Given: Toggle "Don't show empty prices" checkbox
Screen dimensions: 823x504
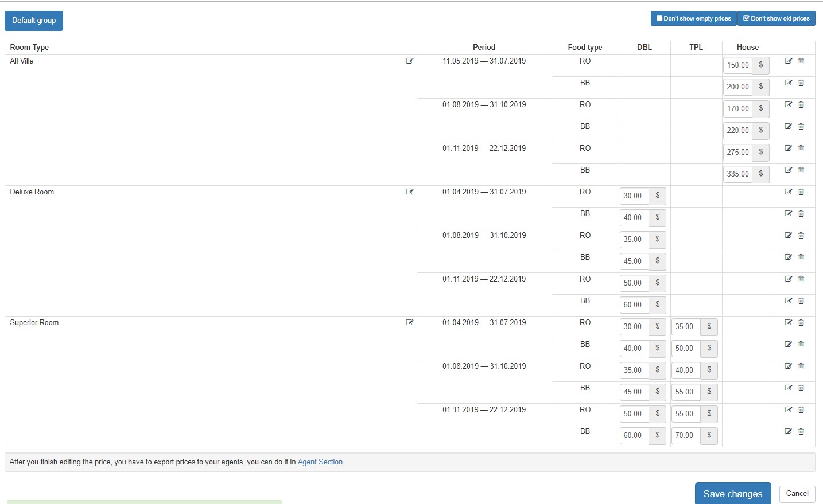Looking at the screenshot, I should coord(693,18).
